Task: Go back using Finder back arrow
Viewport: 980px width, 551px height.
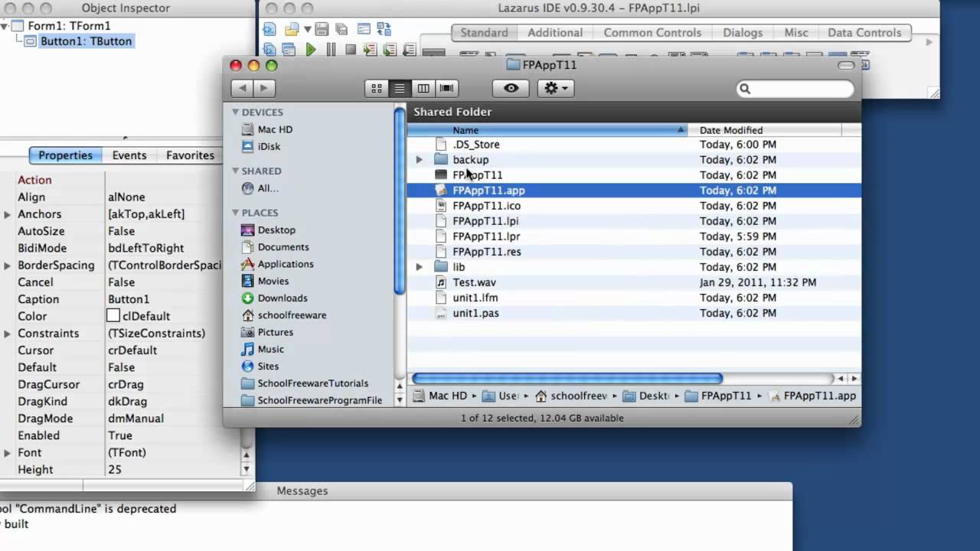Action: [x=243, y=88]
